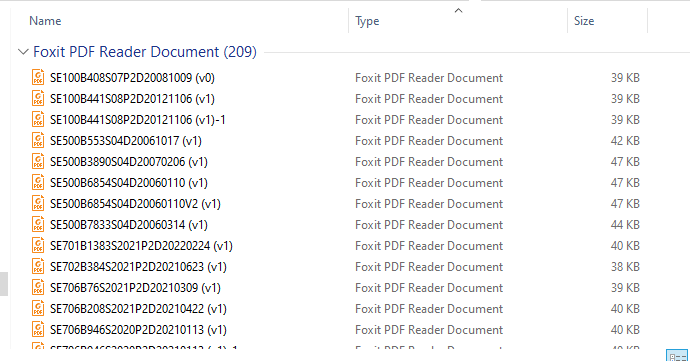Image resolution: width=690 pixels, height=361 pixels.
Task: Select file SE702B384S2021P2D20210623 (v1)
Action: [138, 267]
